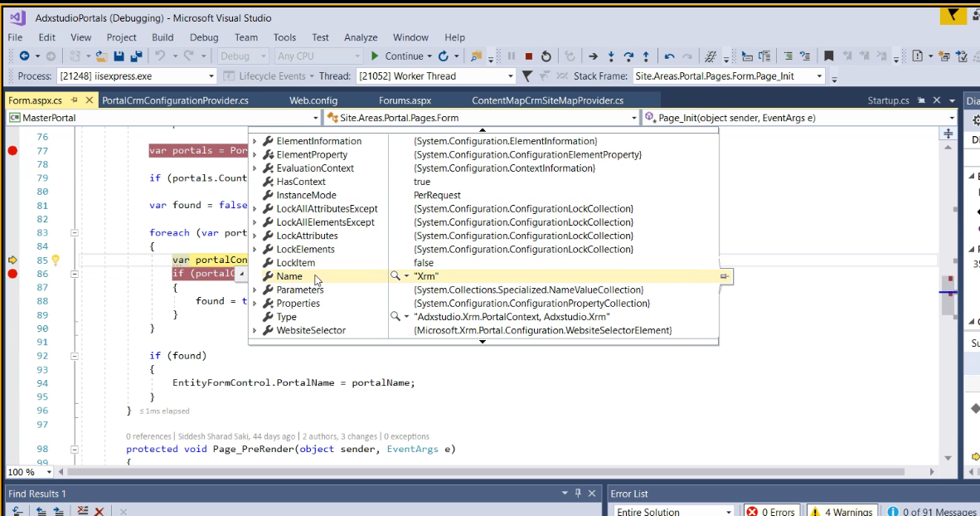Image resolution: width=980 pixels, height=516 pixels.
Task: Click the green Continue debugging button
Action: 397,56
